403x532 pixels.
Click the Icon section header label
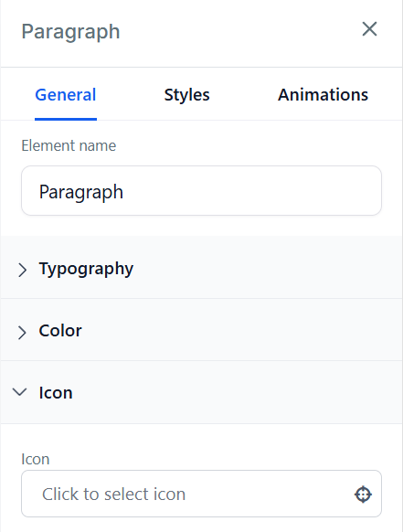[x=56, y=393]
